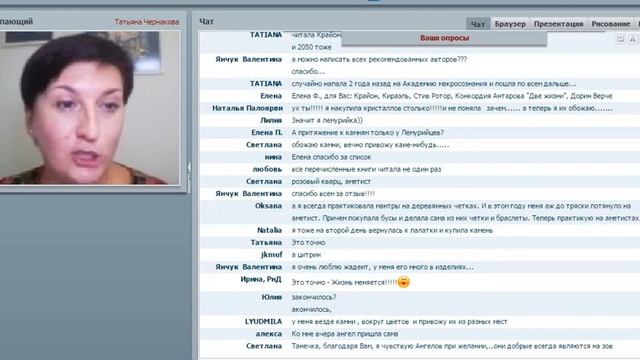
Task: Click message 'и 2050 тоже'
Action: click(x=311, y=47)
